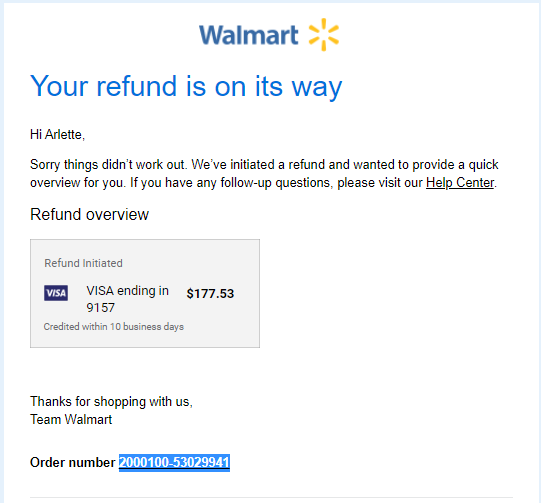Image resolution: width=541 pixels, height=503 pixels.
Task: Click the "VISA ending in" card text
Action: [x=127, y=291]
